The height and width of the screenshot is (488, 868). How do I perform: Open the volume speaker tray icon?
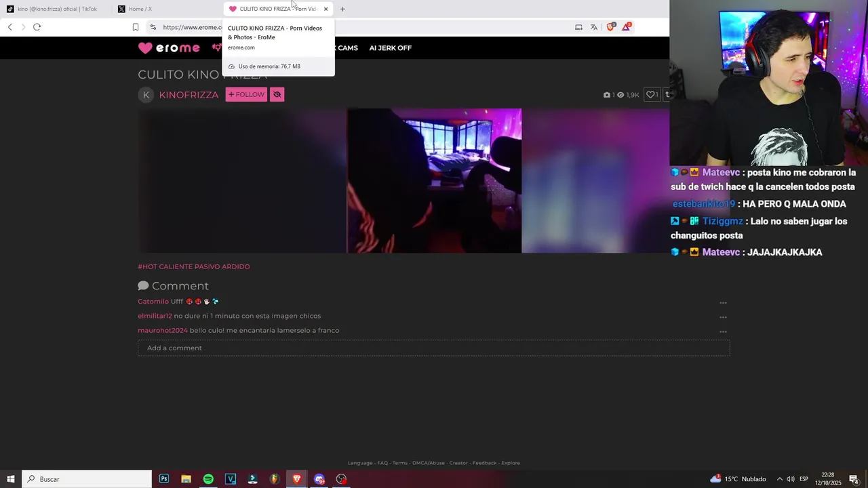791,479
